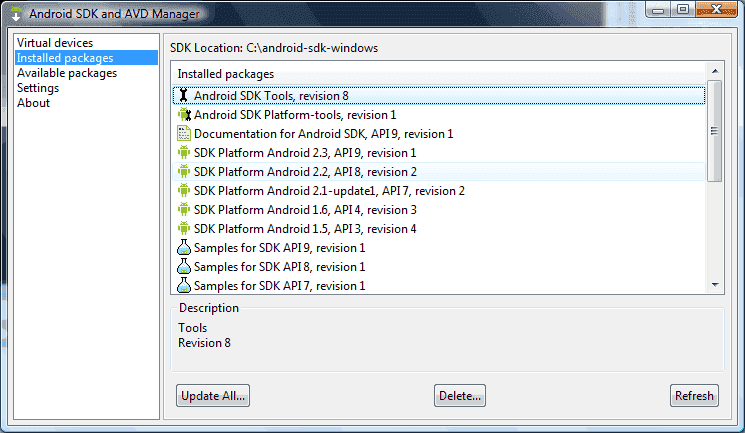Show the About page
The image size is (745, 433).
click(x=33, y=103)
